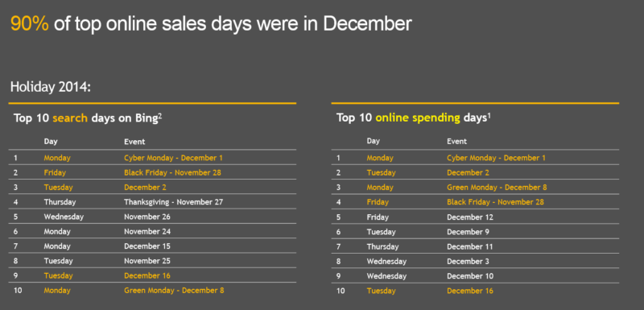Select the Holiday 2014 heading text
This screenshot has height=310, width=644.
coord(50,87)
